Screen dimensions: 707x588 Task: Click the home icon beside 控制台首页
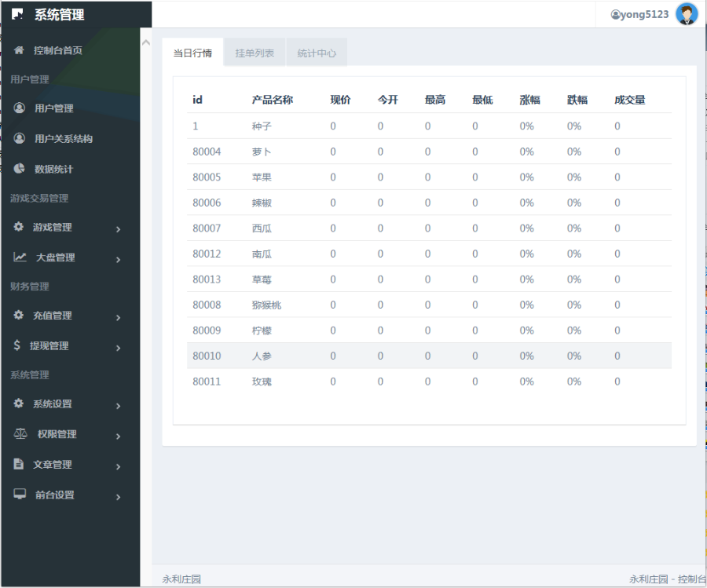click(x=19, y=50)
